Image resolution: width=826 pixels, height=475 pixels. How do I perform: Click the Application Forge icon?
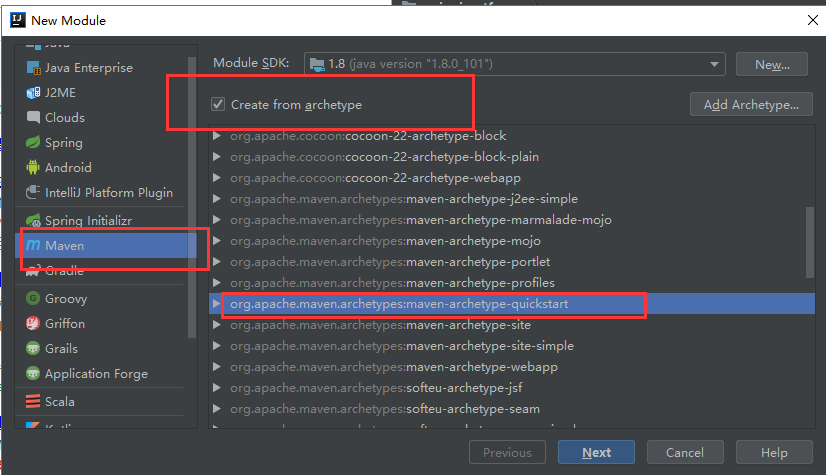[33, 373]
